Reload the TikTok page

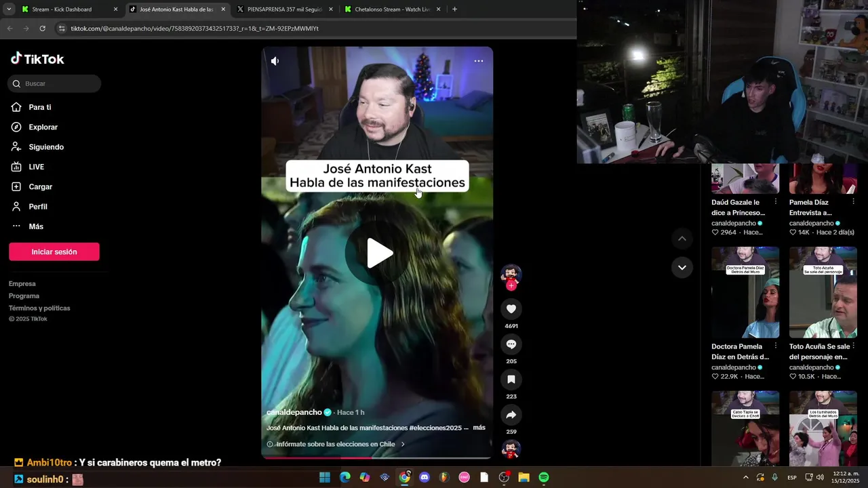point(42,28)
